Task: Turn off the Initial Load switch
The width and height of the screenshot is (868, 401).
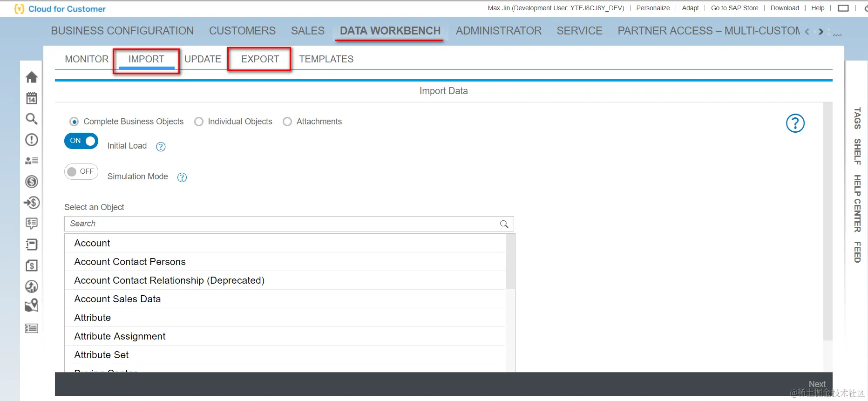Action: (x=81, y=141)
